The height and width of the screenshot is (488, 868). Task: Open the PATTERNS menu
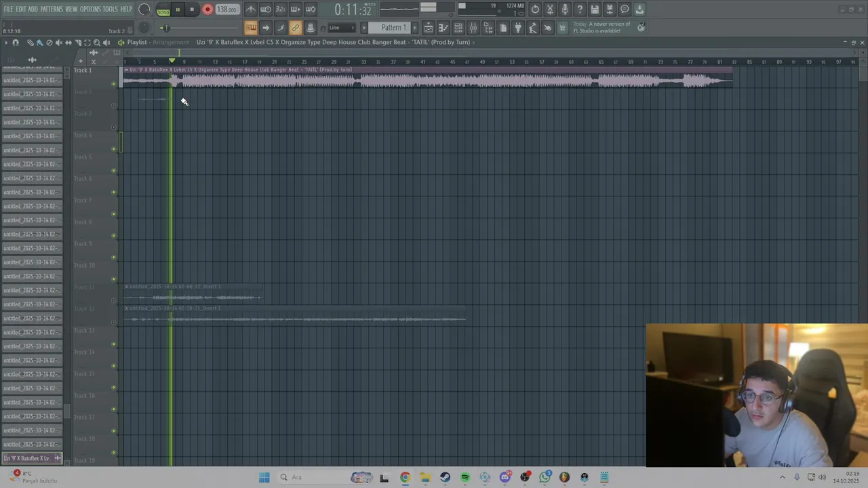pos(52,9)
